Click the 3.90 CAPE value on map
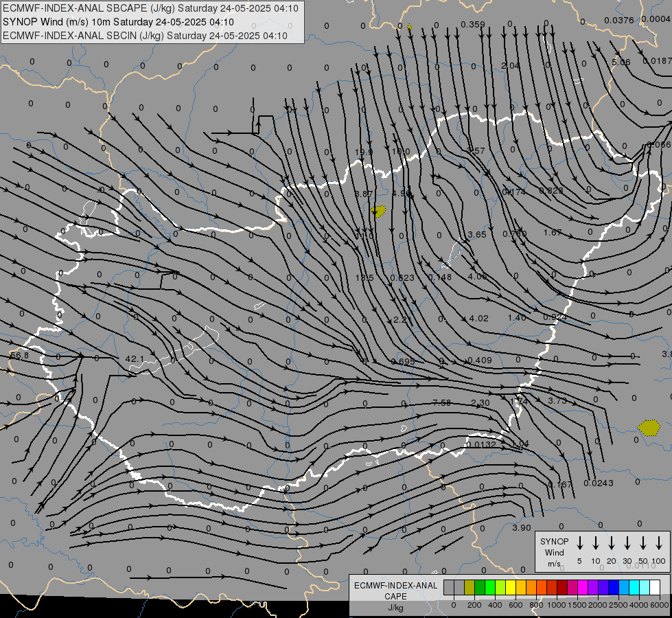The image size is (672, 618). coord(522,527)
